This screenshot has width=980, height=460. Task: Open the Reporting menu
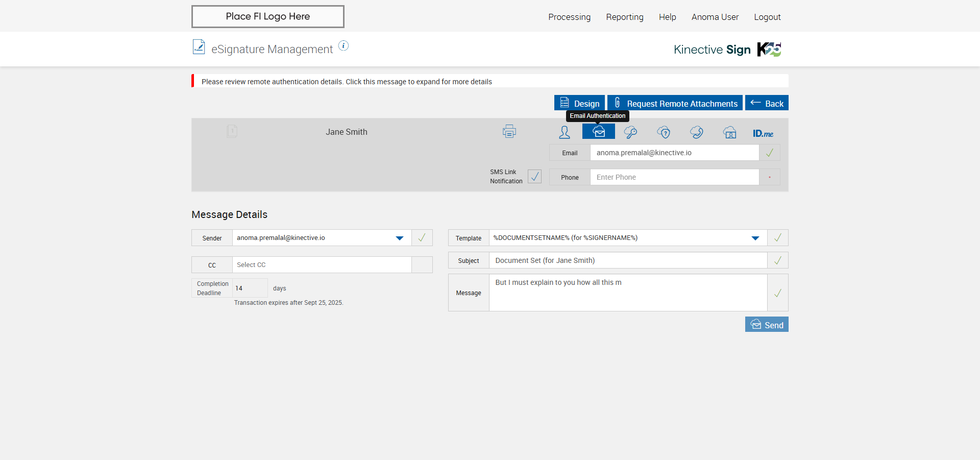624,17
